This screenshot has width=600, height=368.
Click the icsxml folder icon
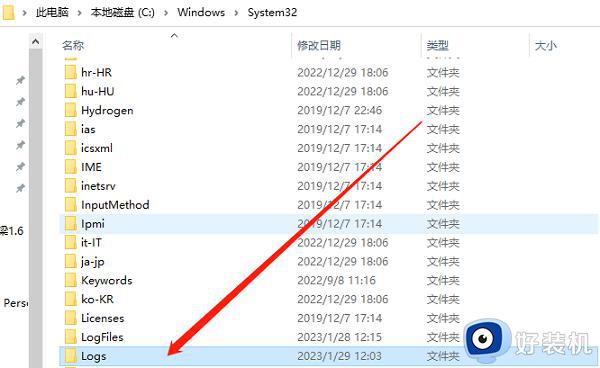point(70,148)
